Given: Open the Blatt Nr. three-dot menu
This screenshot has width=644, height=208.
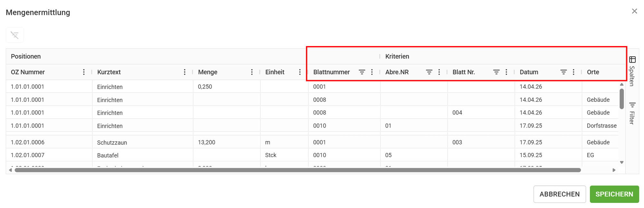Looking at the screenshot, I should pyautogui.click(x=506, y=72).
